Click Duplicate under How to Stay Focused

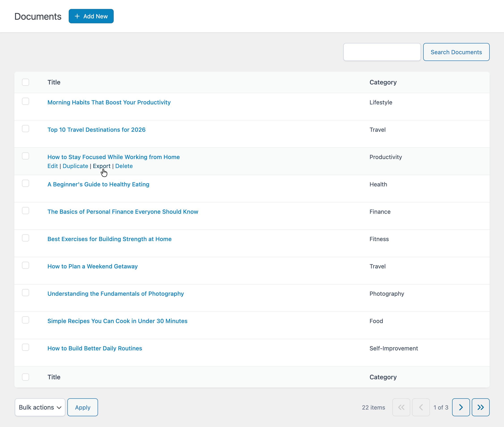pos(75,166)
